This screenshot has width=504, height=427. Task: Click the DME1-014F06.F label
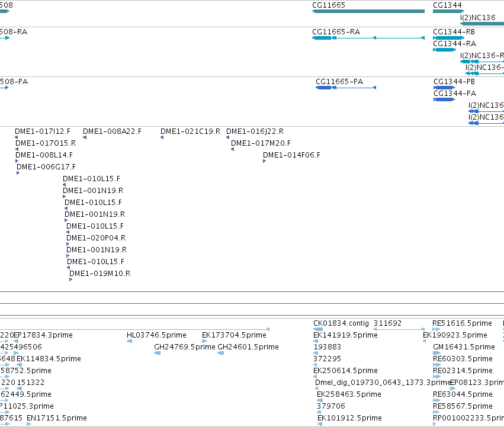pos(291,155)
